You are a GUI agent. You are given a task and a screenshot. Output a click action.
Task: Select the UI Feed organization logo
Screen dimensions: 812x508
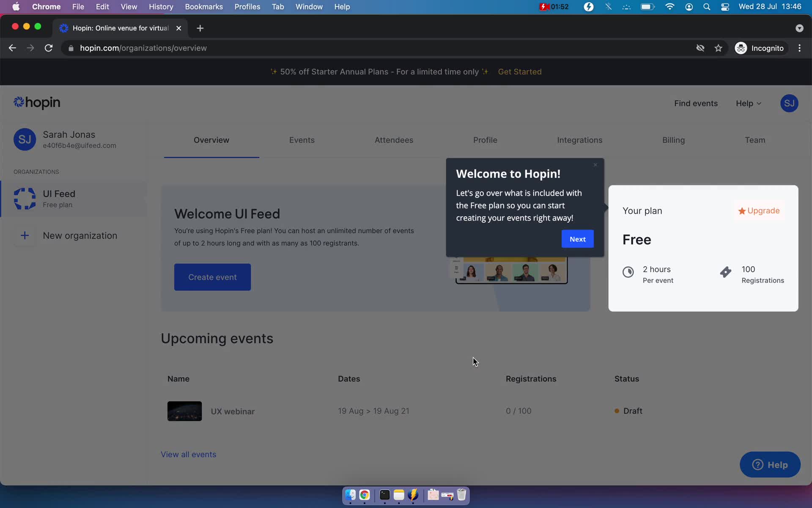25,199
